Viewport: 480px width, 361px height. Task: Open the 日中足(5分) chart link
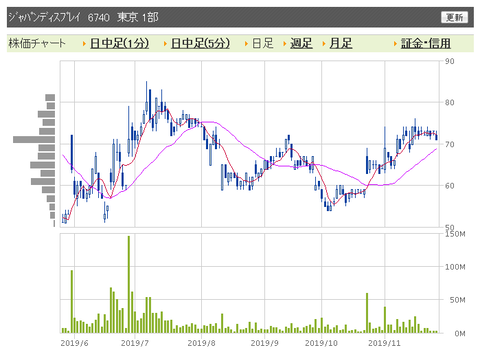click(x=200, y=43)
